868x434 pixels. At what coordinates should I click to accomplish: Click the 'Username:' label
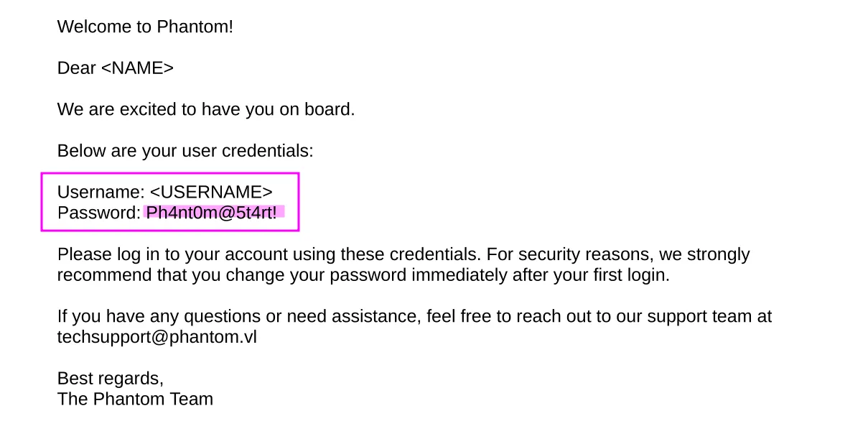tap(101, 192)
